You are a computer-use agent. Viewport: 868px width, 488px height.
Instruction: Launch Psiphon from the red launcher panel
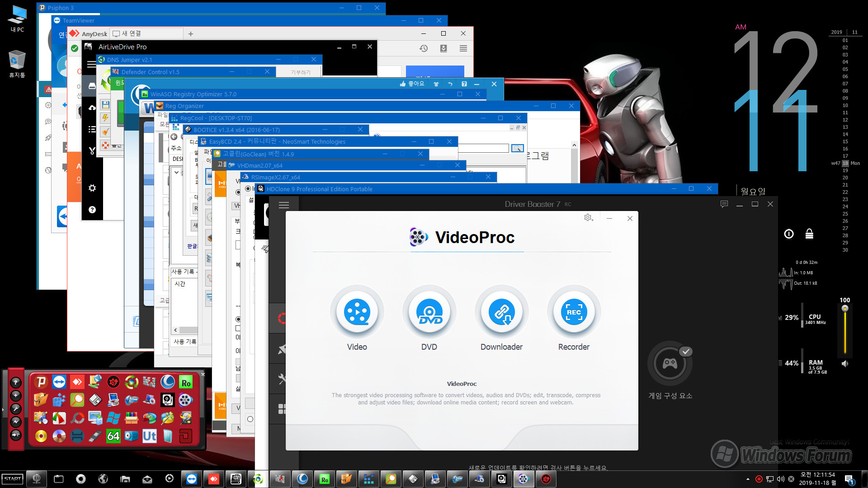tap(41, 382)
